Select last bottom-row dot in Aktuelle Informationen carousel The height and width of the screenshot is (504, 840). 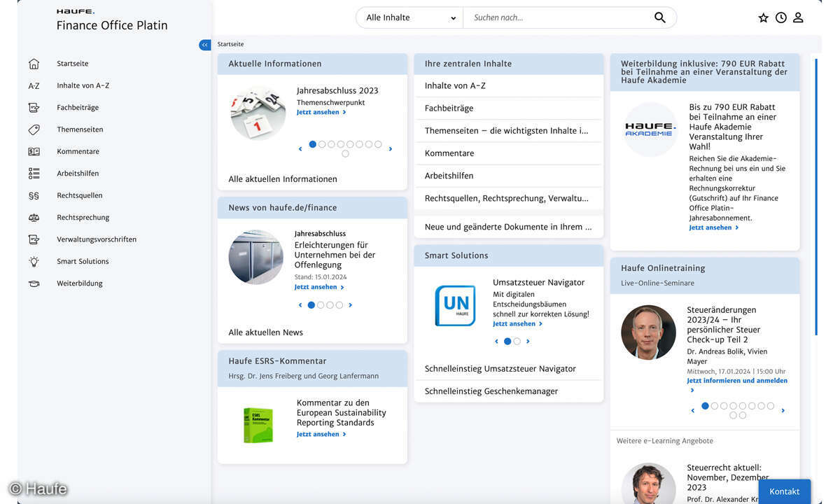pyautogui.click(x=345, y=154)
